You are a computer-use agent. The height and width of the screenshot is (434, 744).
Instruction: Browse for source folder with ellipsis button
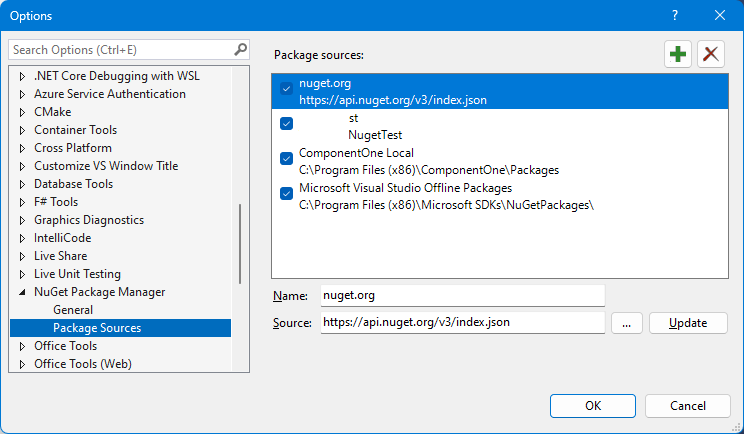tap(626, 323)
